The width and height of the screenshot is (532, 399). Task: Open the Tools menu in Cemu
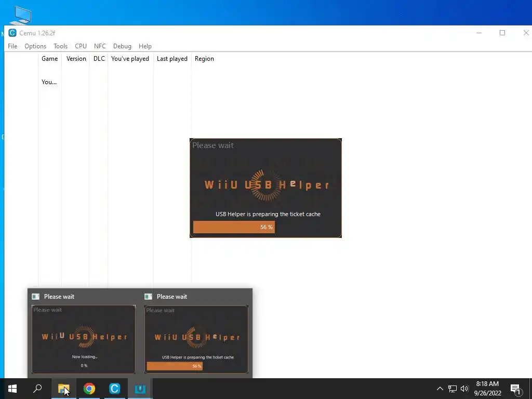point(60,46)
